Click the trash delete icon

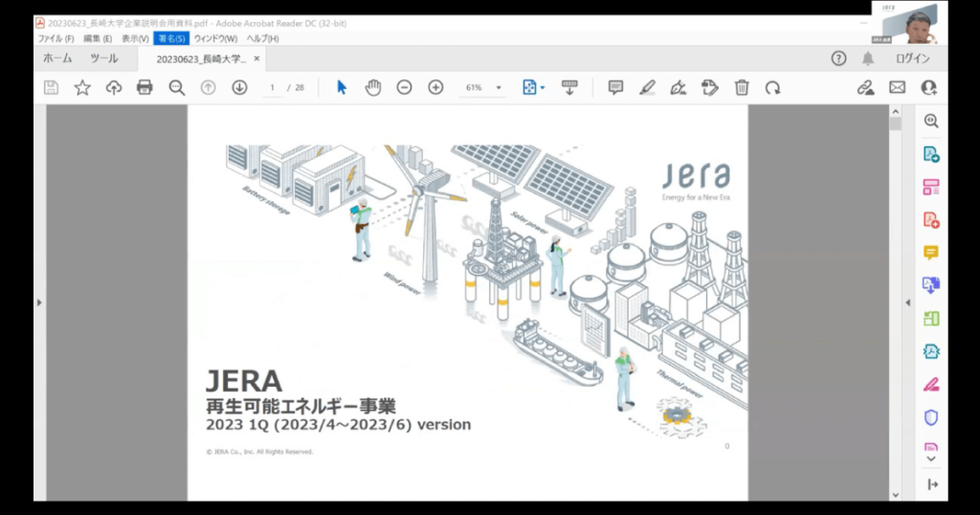pos(742,87)
